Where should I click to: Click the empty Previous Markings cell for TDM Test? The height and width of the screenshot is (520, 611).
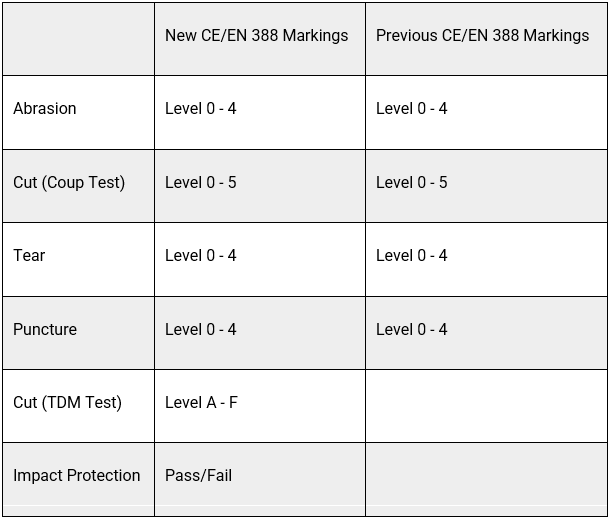485,403
